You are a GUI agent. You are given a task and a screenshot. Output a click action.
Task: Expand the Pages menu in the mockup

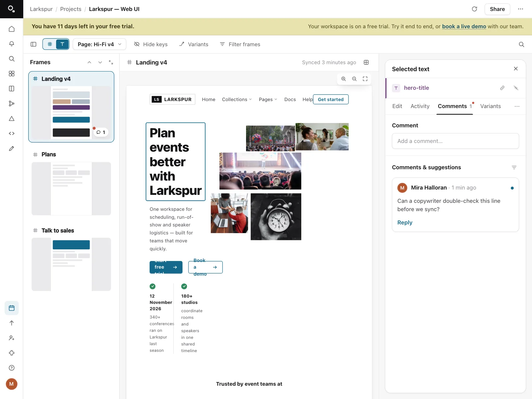point(268,99)
